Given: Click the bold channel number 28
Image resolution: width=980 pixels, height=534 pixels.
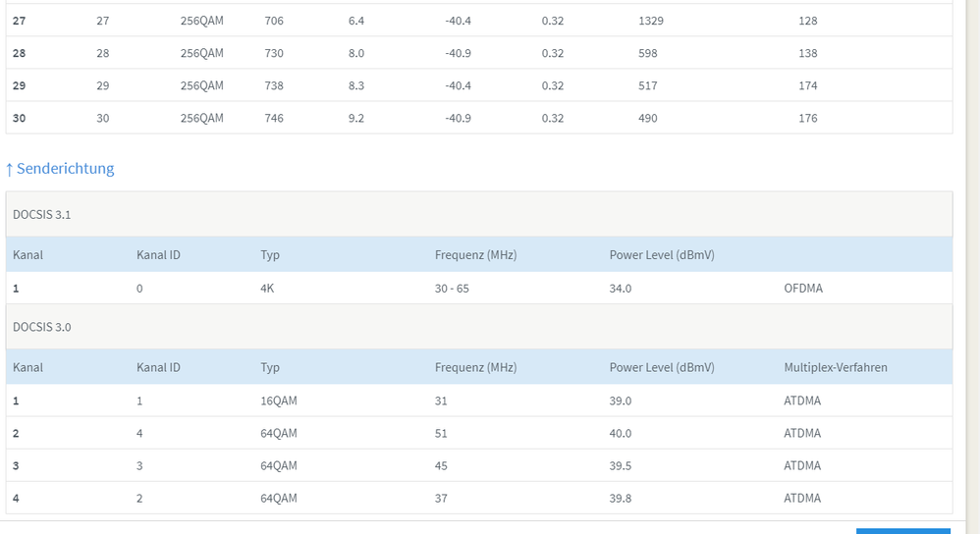Looking at the screenshot, I should click(20, 53).
